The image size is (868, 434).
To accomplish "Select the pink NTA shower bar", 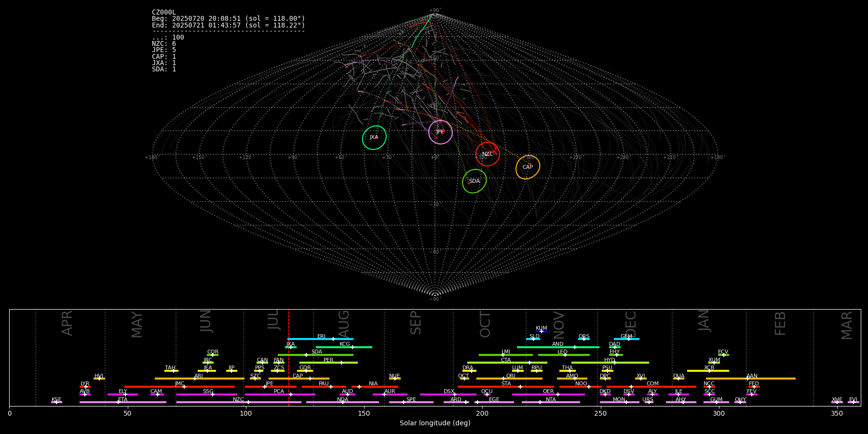I will [x=551, y=402].
